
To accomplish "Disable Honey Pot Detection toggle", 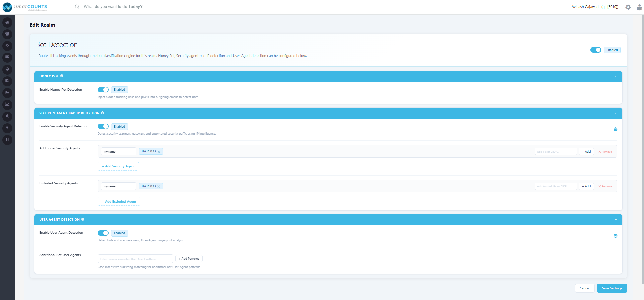I will [103, 90].
